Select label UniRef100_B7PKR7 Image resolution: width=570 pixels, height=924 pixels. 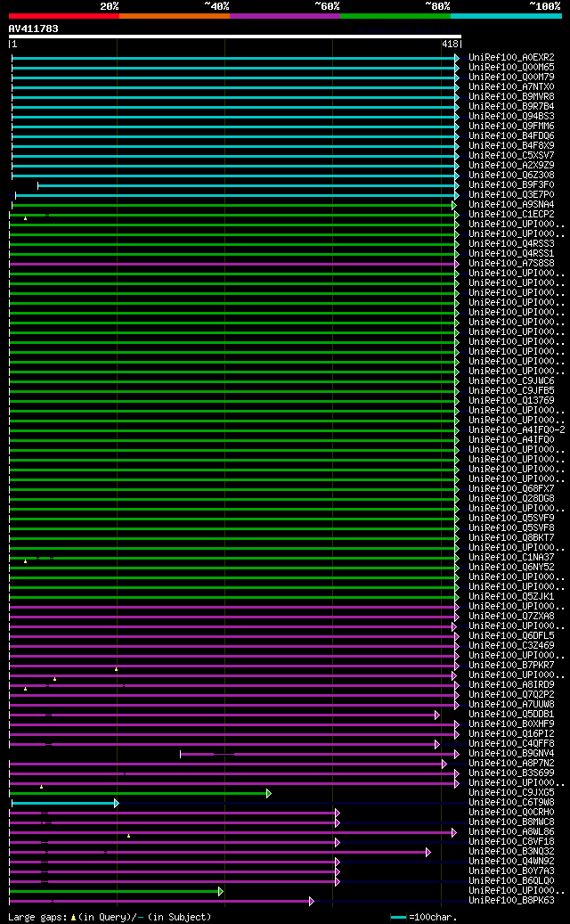click(511, 665)
